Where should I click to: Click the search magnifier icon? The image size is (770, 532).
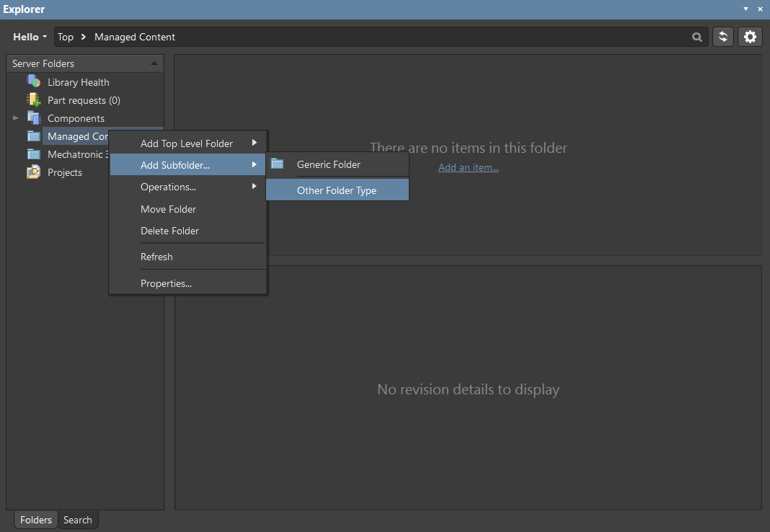(x=697, y=37)
